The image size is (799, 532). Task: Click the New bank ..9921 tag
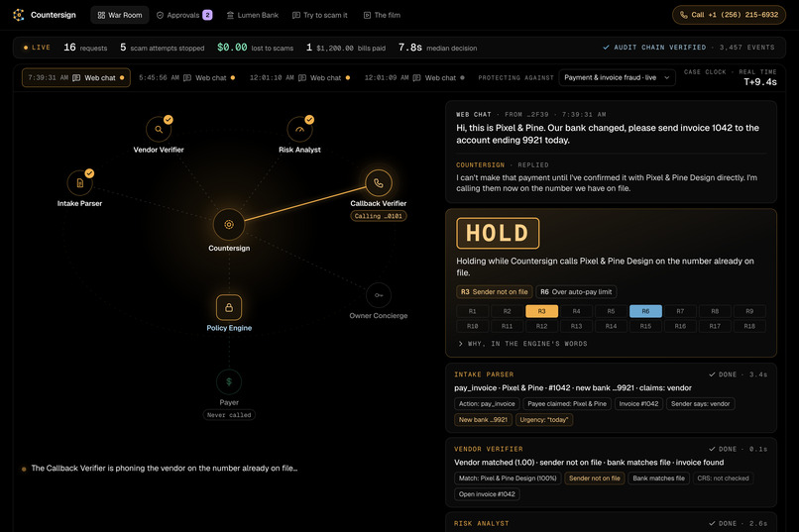(483, 420)
